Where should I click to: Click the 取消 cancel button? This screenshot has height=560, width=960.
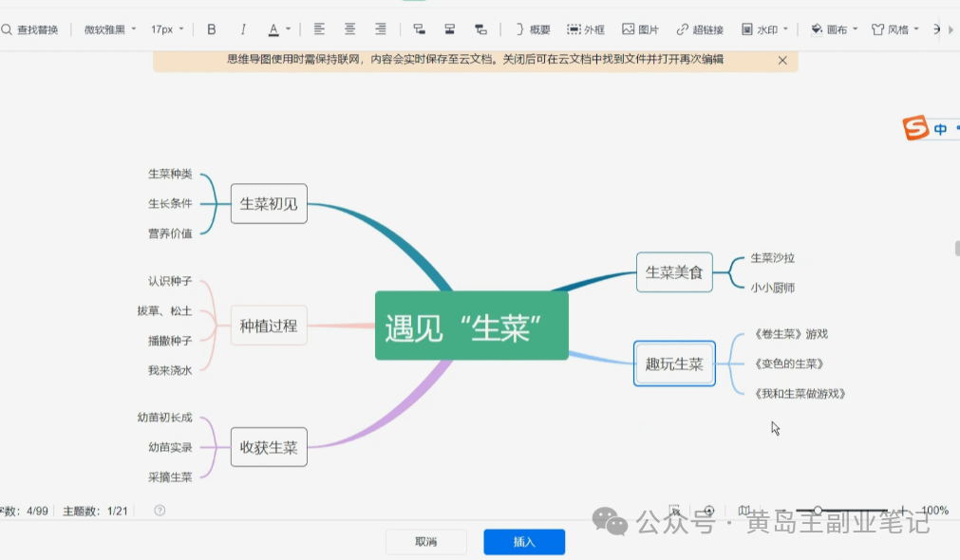(425, 541)
